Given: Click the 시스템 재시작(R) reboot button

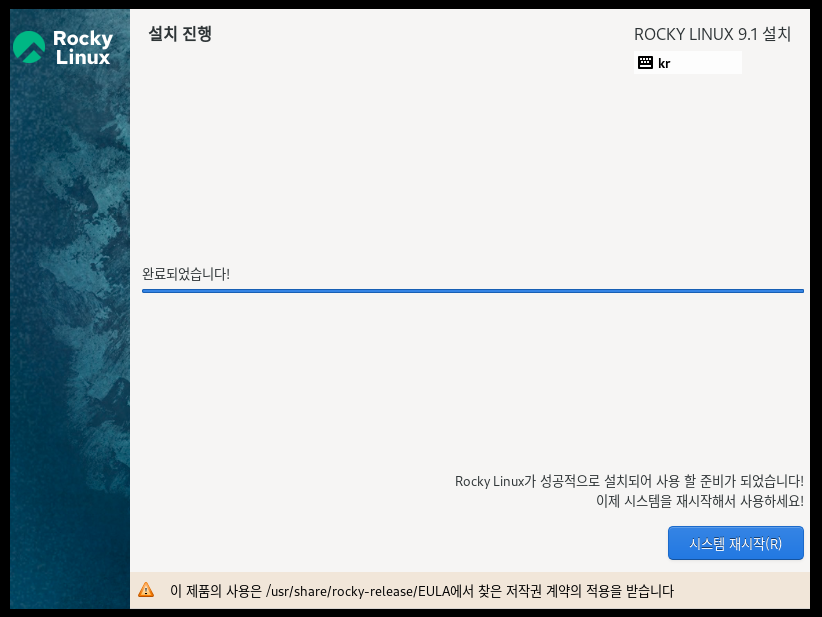Looking at the screenshot, I should tap(736, 543).
